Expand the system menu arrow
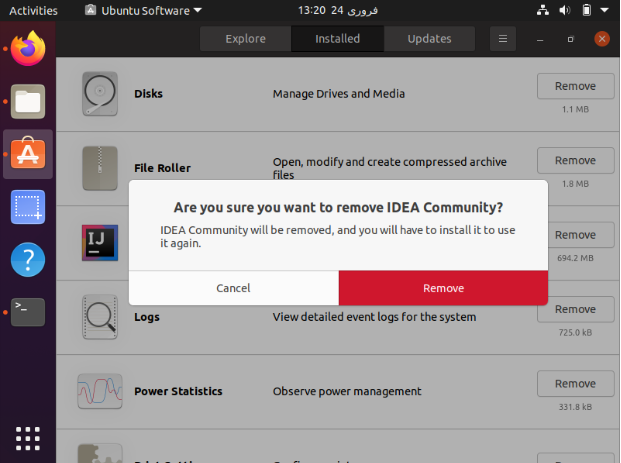This screenshot has width=621, height=463. pos(604,10)
